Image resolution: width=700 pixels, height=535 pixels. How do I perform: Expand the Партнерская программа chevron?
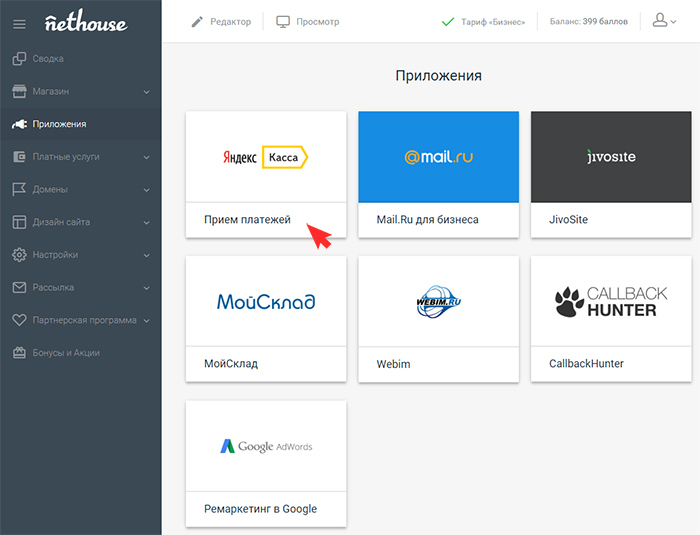tap(146, 321)
